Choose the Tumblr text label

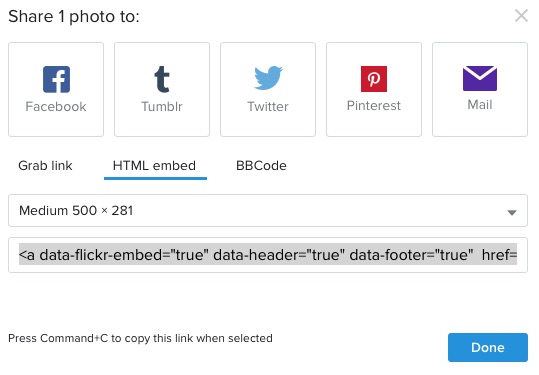click(x=162, y=107)
